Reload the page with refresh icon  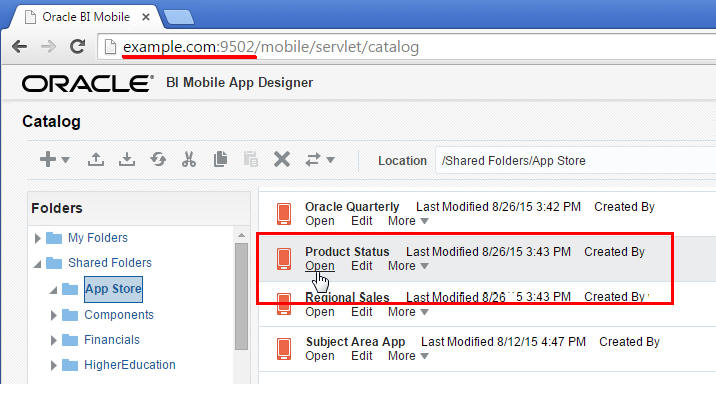pos(78,46)
